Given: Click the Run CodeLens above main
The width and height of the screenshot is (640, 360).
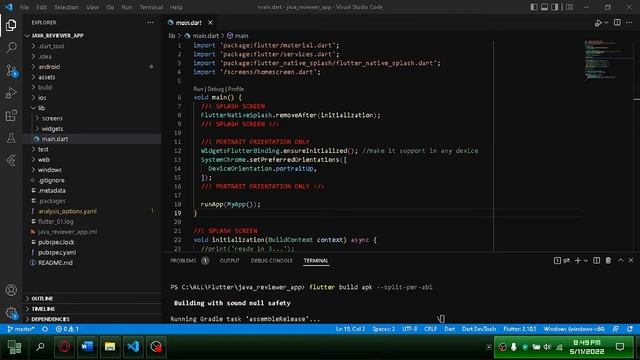Looking at the screenshot, I should coord(198,89).
